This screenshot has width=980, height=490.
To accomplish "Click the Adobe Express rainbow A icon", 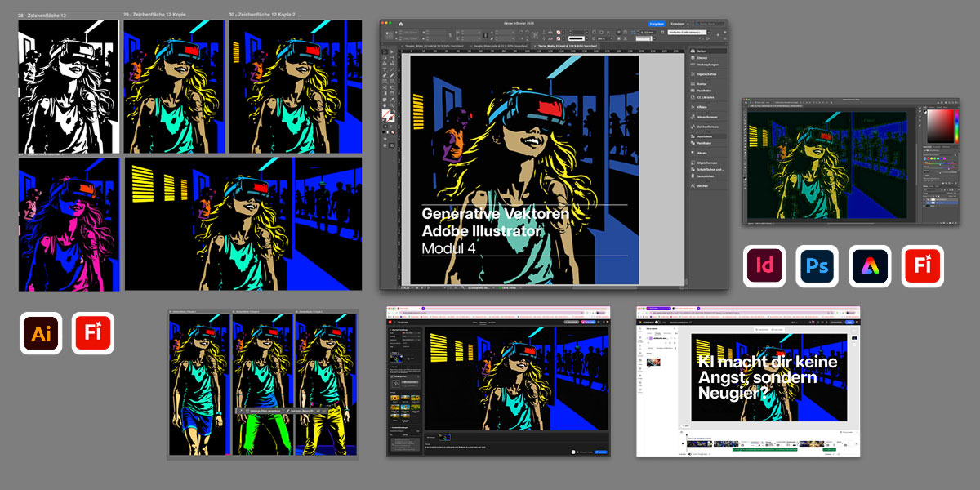I will pos(870,266).
